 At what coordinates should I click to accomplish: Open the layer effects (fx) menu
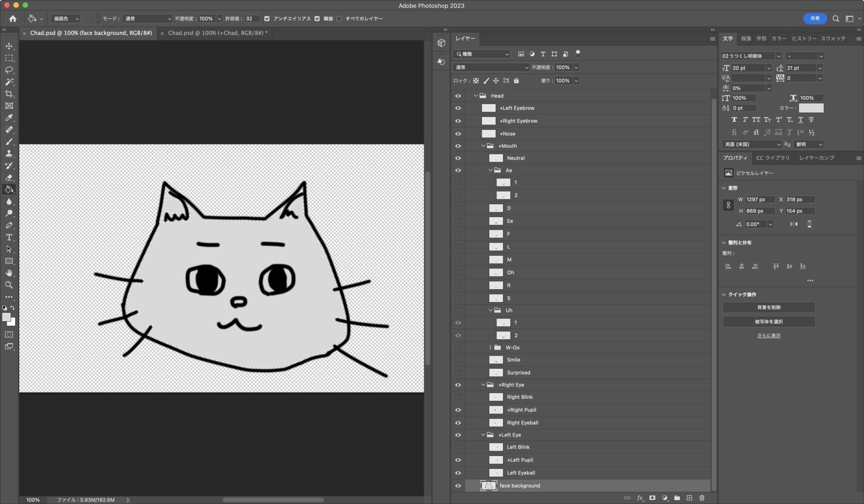639,498
